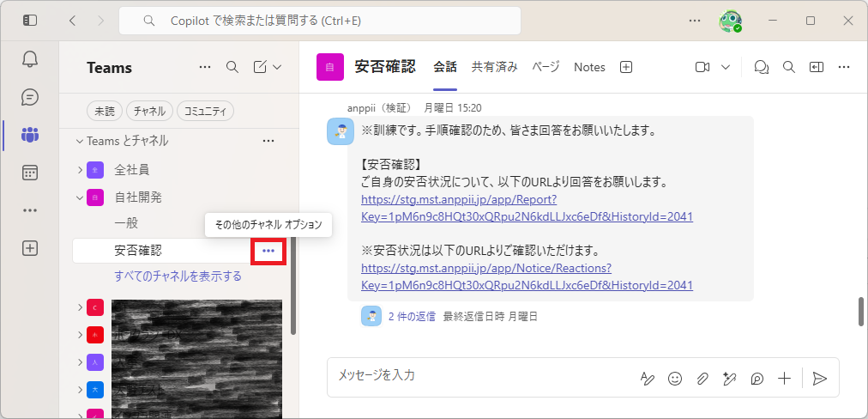Open the ページ tab
This screenshot has height=419, width=868.
[x=546, y=67]
